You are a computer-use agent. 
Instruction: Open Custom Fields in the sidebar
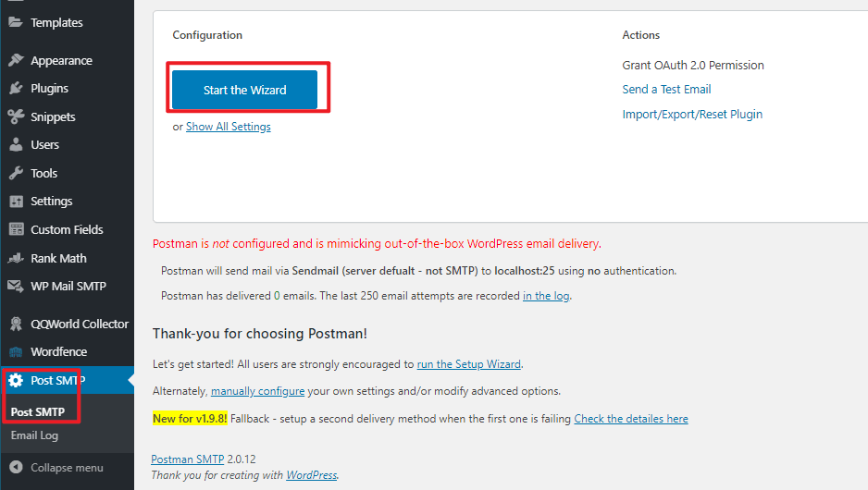(x=67, y=229)
